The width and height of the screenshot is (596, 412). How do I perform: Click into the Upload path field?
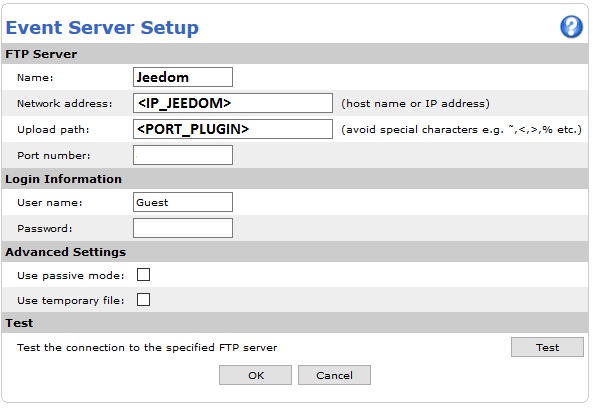233,129
